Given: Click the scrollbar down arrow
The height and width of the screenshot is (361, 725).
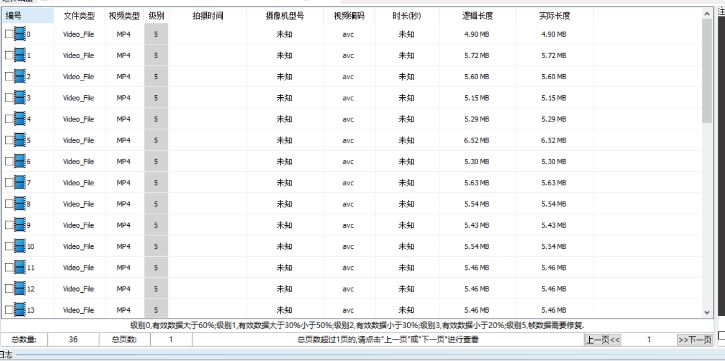Looking at the screenshot, I should click(x=707, y=312).
